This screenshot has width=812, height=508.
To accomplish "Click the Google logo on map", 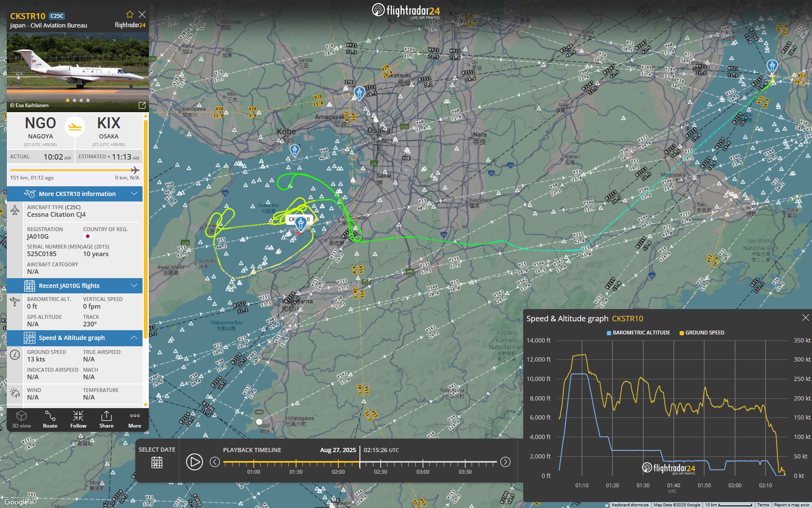I will pyautogui.click(x=16, y=502).
